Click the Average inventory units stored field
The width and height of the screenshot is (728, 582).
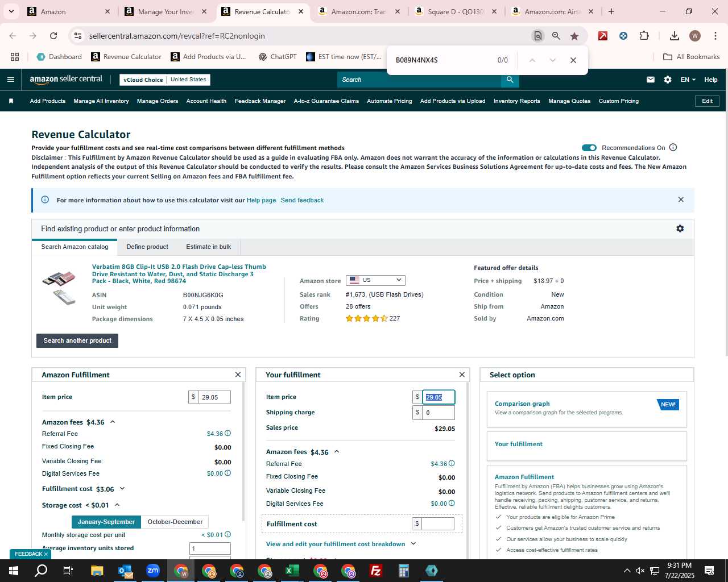[210, 548]
